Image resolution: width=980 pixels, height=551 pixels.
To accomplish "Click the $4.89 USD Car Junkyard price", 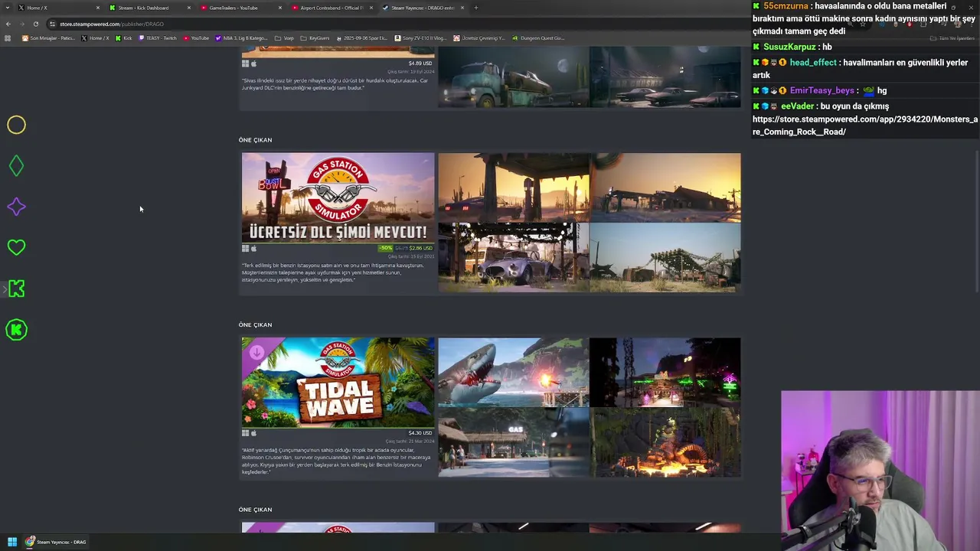I will (x=420, y=64).
